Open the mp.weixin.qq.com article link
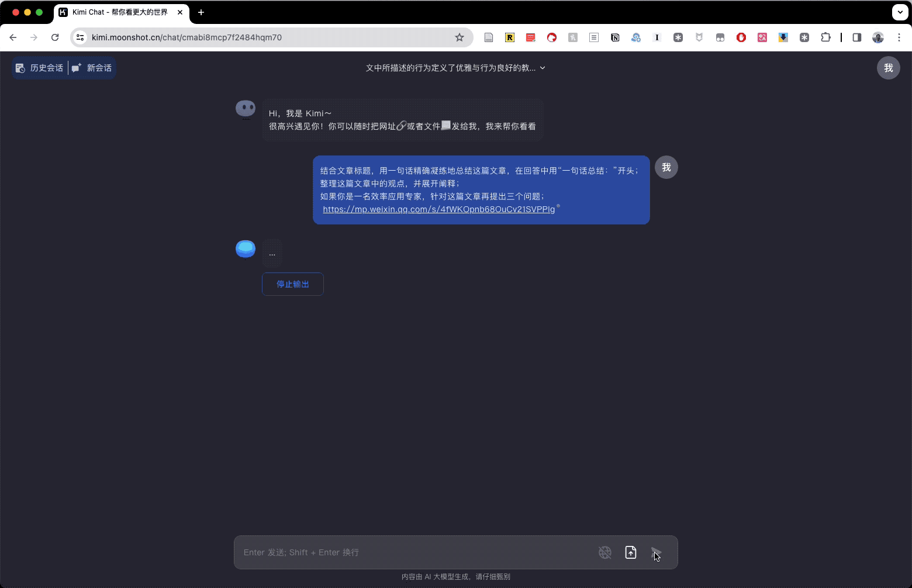 (x=438, y=209)
